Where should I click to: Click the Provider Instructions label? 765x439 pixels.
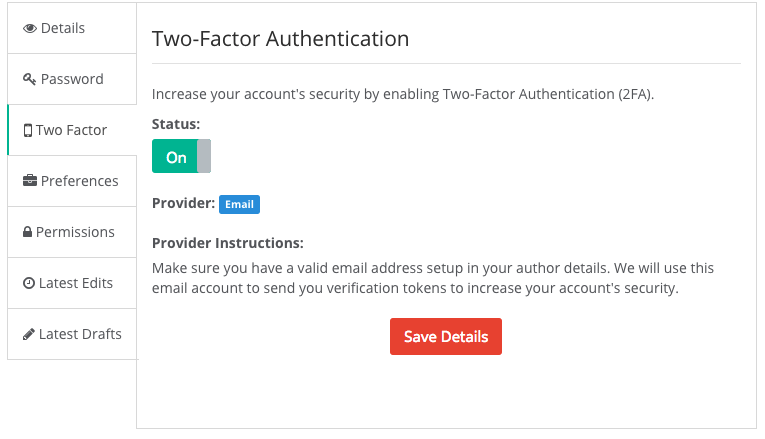(227, 243)
